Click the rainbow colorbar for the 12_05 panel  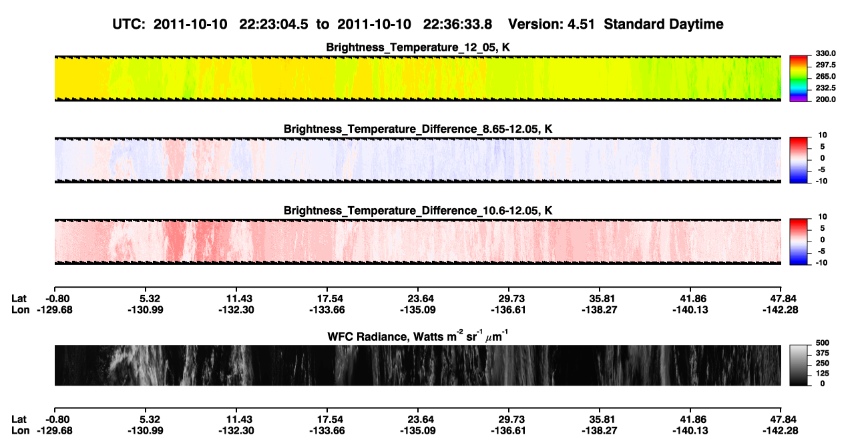(x=799, y=79)
